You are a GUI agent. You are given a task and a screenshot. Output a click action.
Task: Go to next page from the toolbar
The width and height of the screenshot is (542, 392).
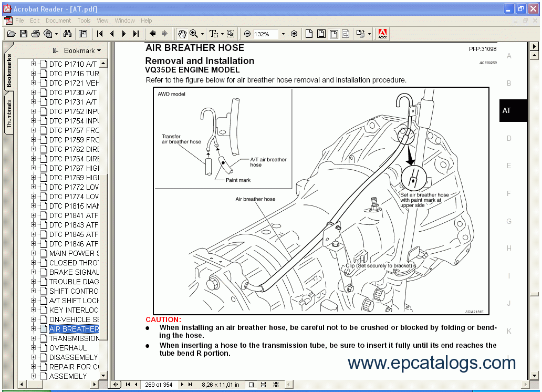pos(124,34)
